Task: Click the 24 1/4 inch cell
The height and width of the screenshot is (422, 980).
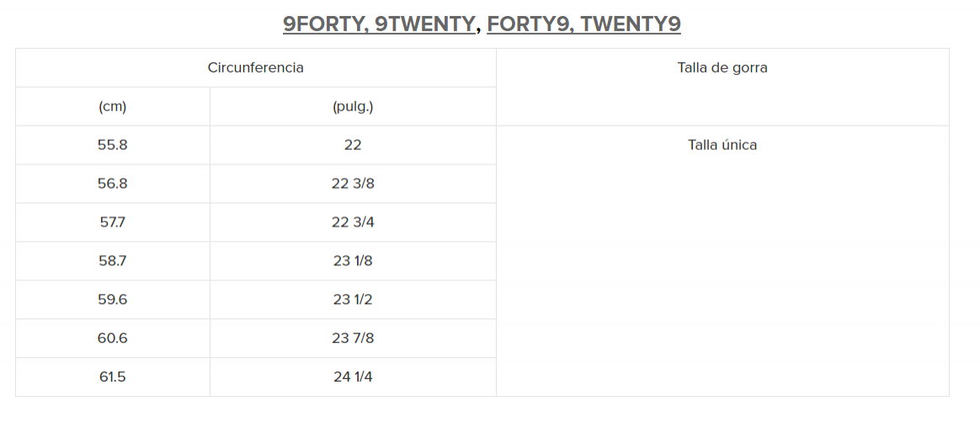Action: pos(353,377)
